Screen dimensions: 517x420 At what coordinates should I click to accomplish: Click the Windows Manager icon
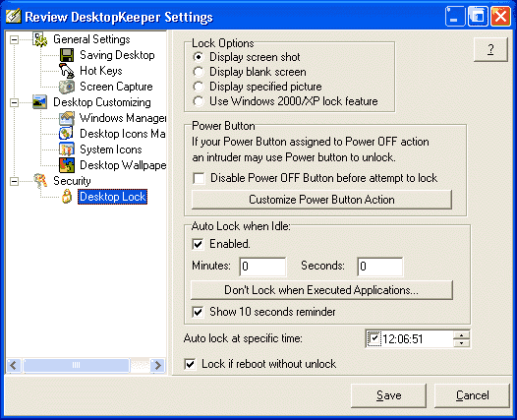(67, 118)
